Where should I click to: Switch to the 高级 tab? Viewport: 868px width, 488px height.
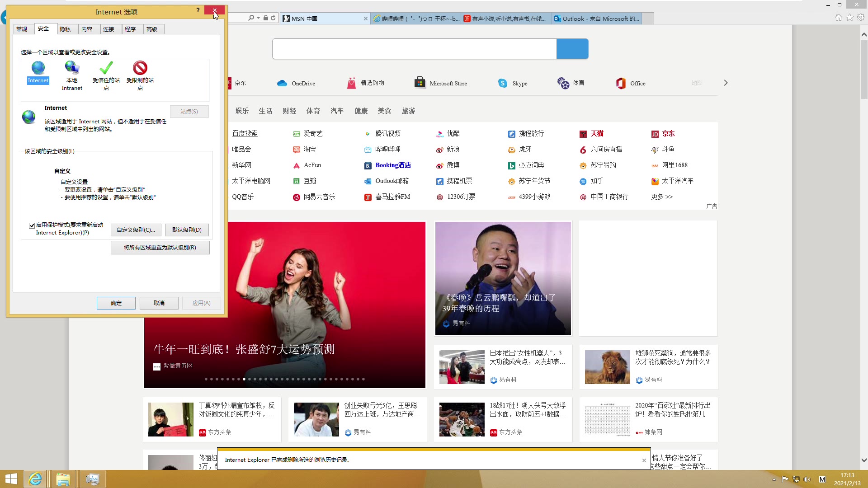click(x=152, y=29)
